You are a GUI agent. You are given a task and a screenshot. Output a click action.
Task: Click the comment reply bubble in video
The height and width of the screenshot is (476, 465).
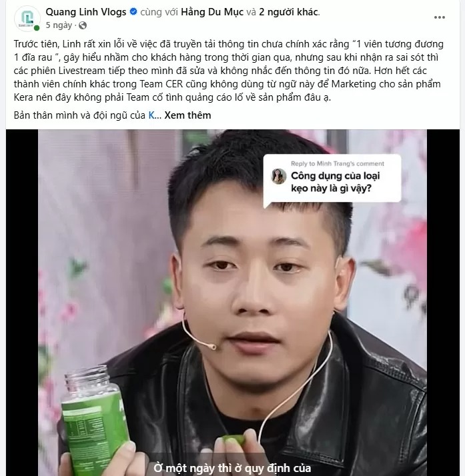(332, 179)
